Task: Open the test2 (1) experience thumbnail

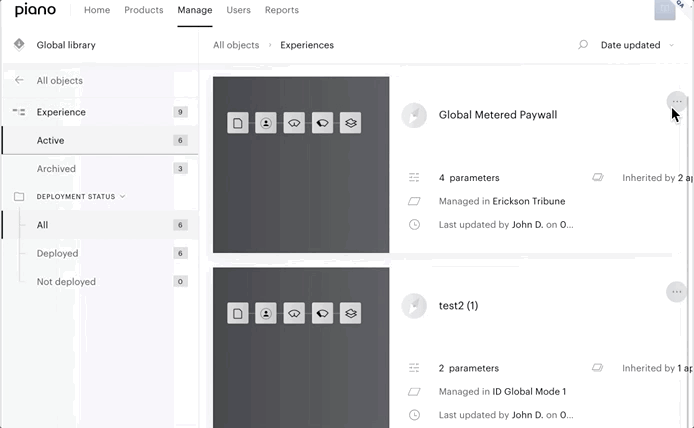Action: (301, 347)
